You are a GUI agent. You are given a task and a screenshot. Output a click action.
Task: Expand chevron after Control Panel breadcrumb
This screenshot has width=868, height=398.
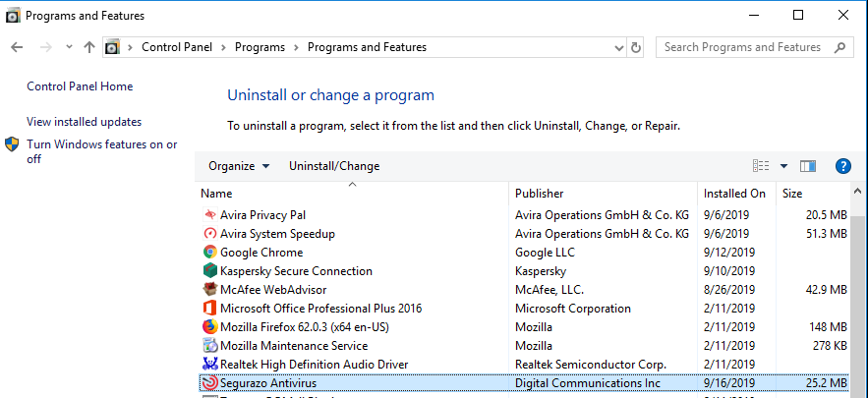[x=224, y=47]
